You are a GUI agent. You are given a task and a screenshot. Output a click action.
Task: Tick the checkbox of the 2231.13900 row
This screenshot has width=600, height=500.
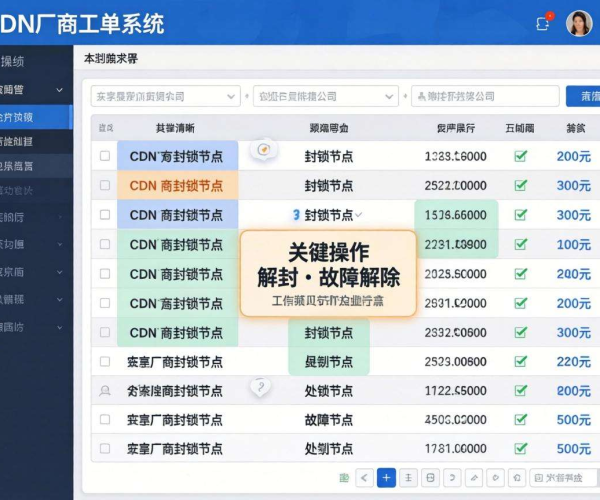105,244
